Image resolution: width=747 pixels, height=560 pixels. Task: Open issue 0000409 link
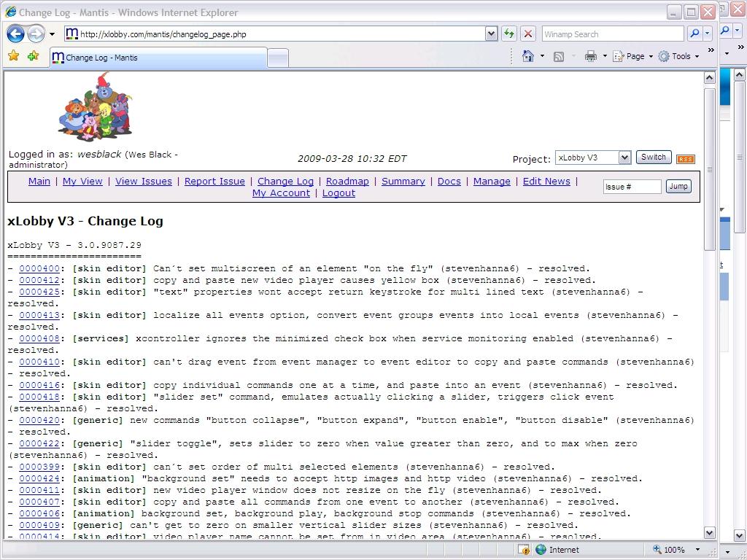tap(39, 525)
